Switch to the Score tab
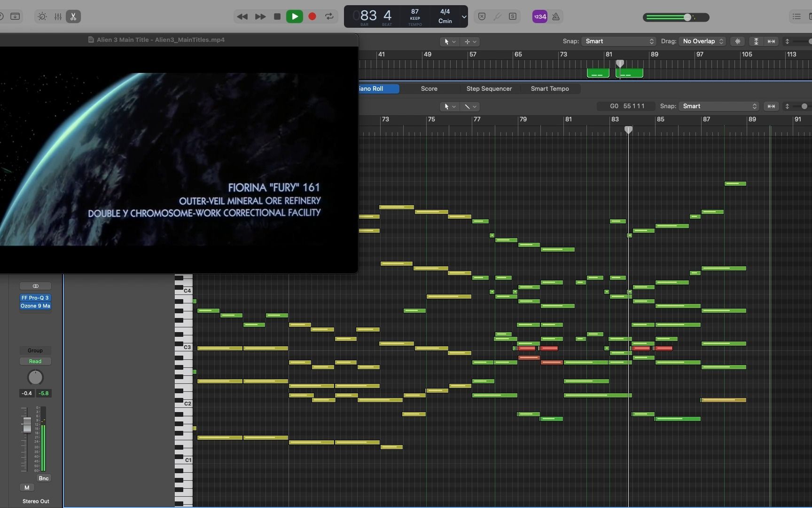This screenshot has height=508, width=812. [429, 88]
